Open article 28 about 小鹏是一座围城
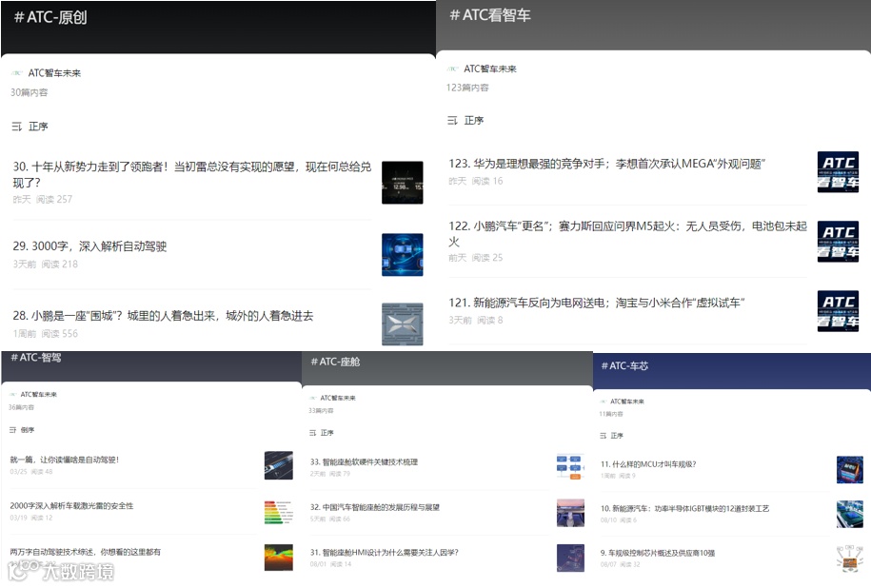 (x=163, y=316)
